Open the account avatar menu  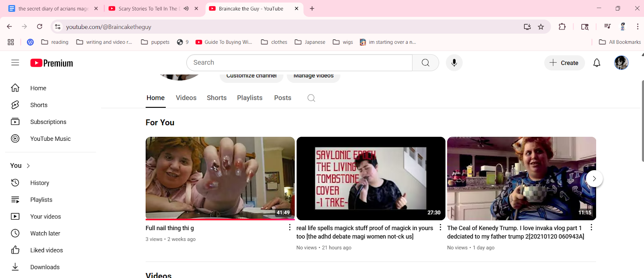tap(621, 63)
